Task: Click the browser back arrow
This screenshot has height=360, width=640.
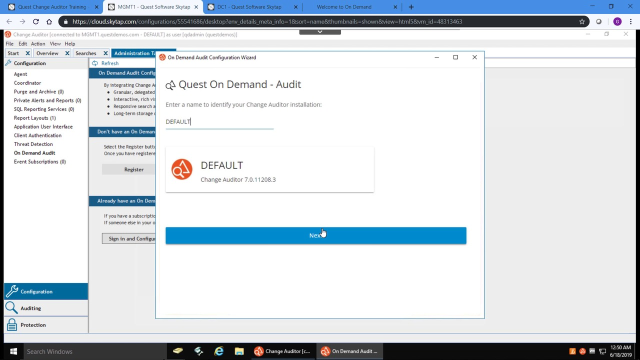Action: (x=9, y=22)
